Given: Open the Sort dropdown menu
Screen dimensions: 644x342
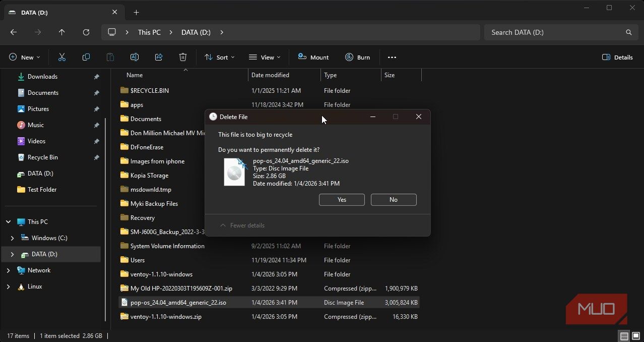Looking at the screenshot, I should pyautogui.click(x=219, y=58).
